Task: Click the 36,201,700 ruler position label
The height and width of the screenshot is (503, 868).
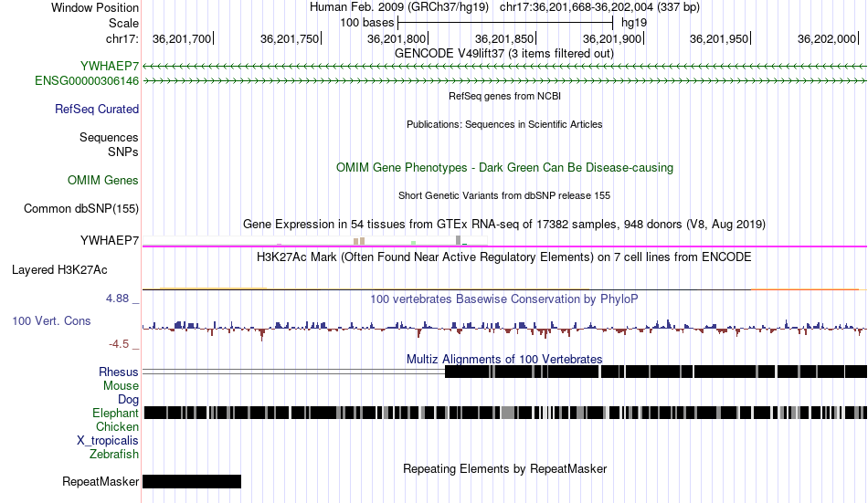Action: tap(182, 38)
